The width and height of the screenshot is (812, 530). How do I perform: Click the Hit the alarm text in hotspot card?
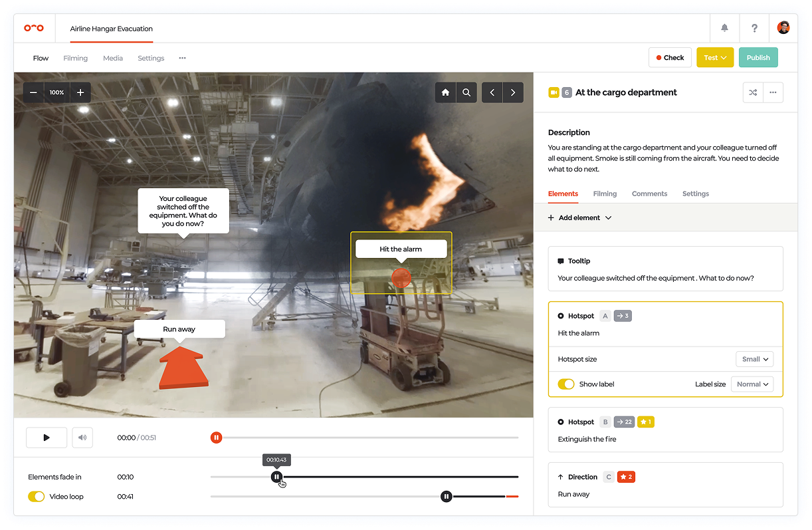point(578,333)
